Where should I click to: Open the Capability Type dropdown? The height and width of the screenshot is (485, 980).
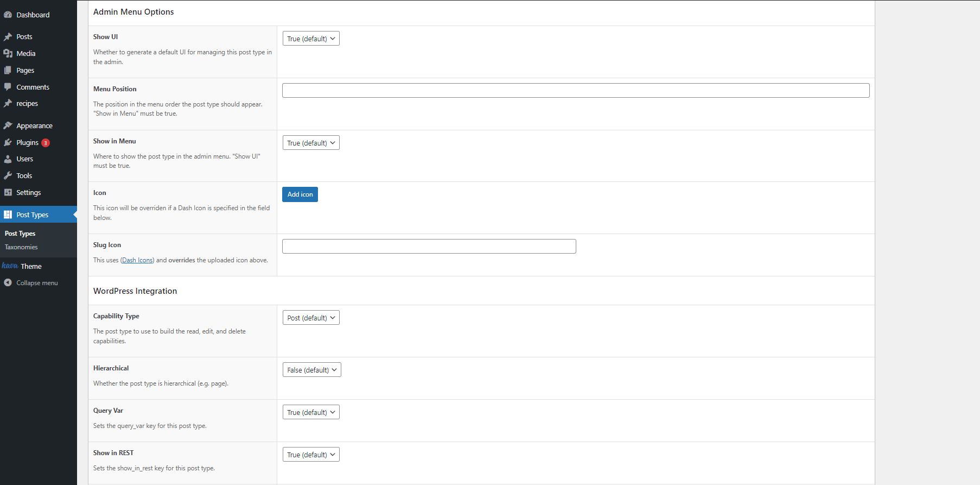point(311,318)
